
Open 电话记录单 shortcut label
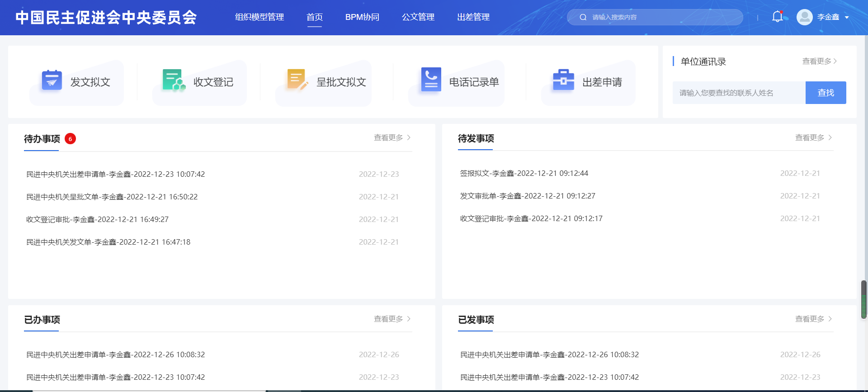(474, 82)
